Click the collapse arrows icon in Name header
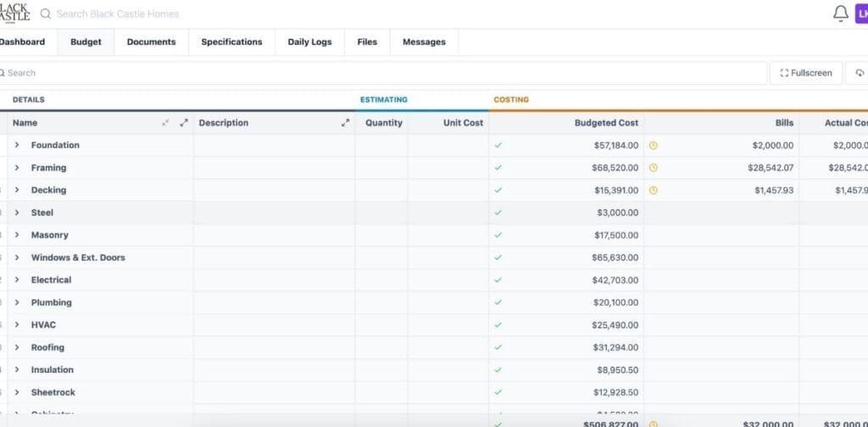Viewport: 868px width, 427px height. [166, 123]
